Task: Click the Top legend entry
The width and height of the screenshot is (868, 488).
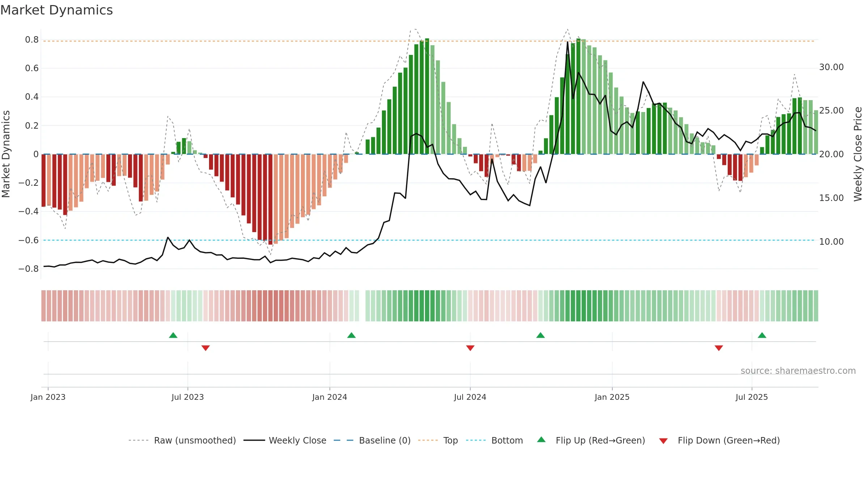Action: coord(438,440)
